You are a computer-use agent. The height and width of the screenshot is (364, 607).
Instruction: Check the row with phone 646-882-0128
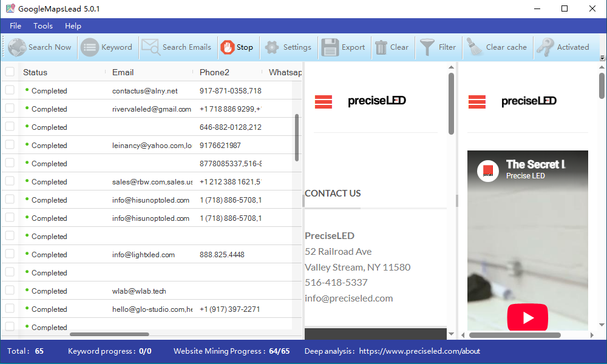10,127
